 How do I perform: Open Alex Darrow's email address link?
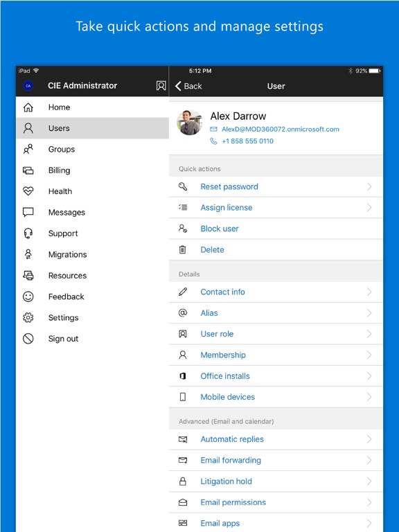(x=281, y=130)
